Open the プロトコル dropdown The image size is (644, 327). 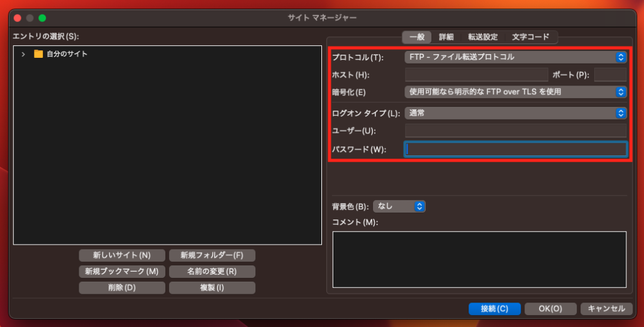pyautogui.click(x=515, y=57)
